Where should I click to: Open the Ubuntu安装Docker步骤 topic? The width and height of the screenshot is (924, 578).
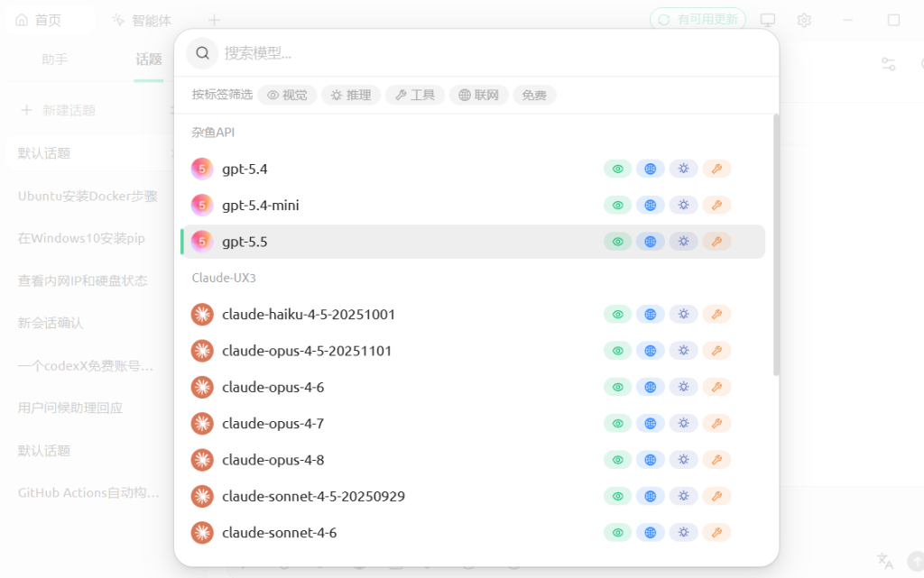point(88,196)
